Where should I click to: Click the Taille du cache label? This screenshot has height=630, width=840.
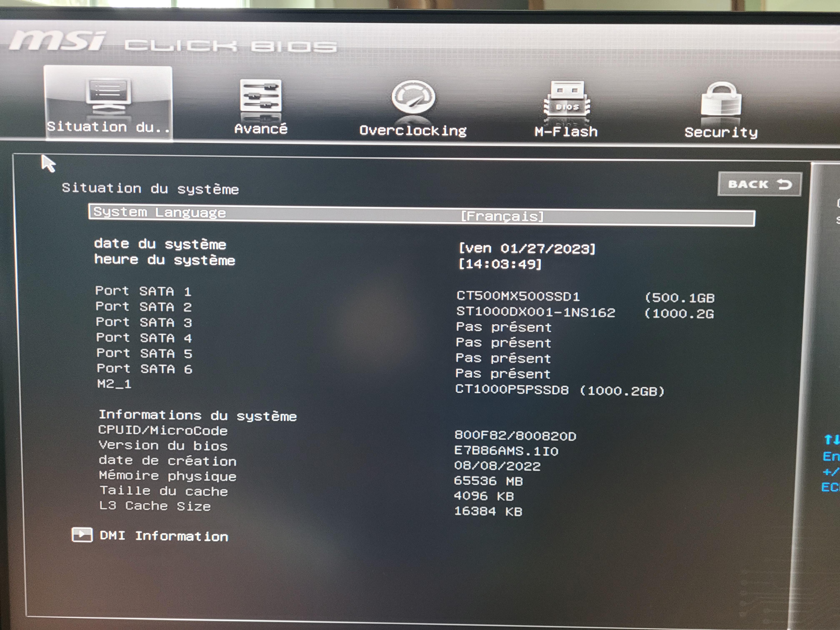[164, 491]
